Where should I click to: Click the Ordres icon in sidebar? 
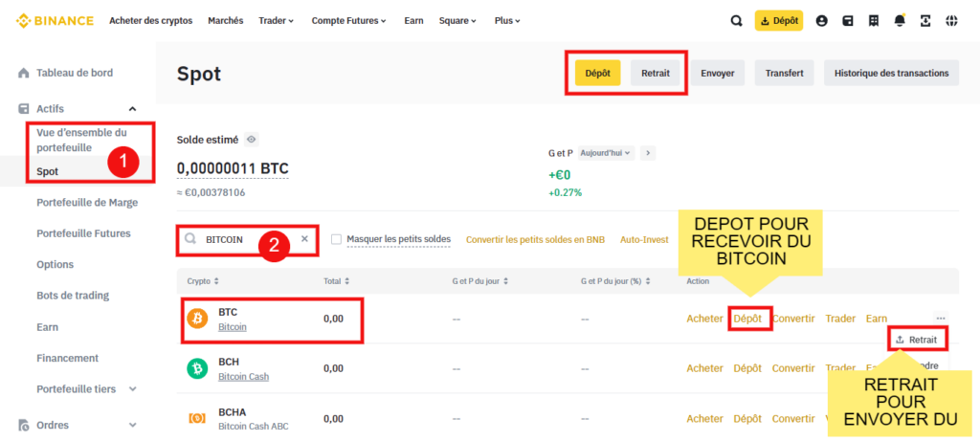tap(24, 426)
